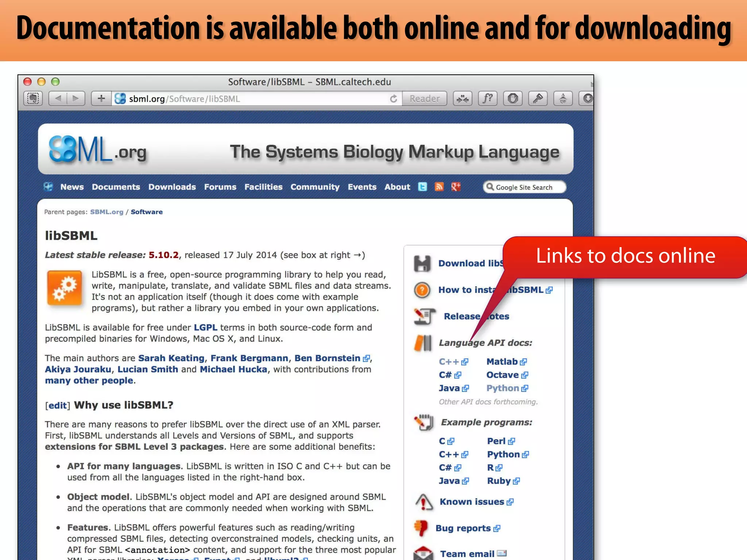
Task: Click the Reader button in the address bar
Action: point(424,98)
